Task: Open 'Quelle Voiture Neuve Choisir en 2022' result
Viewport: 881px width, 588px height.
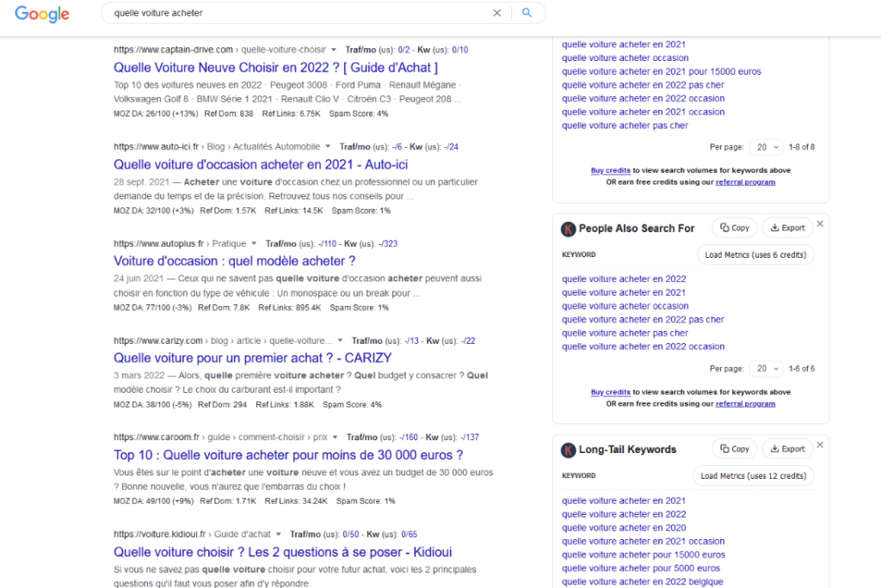Action: pos(275,67)
